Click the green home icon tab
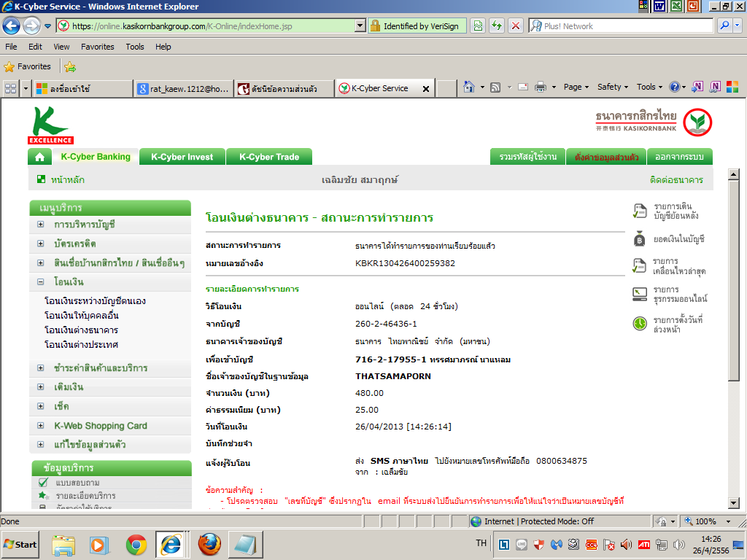 pyautogui.click(x=39, y=157)
